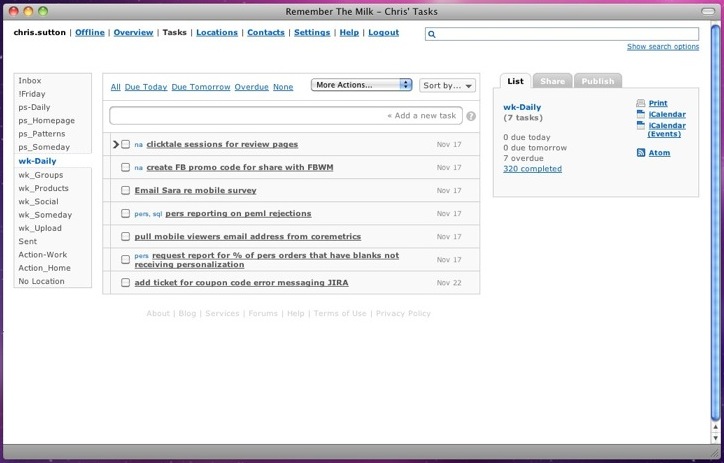Check the pers reporting on peml checkbox
Image resolution: width=724 pixels, height=463 pixels.
click(x=126, y=214)
